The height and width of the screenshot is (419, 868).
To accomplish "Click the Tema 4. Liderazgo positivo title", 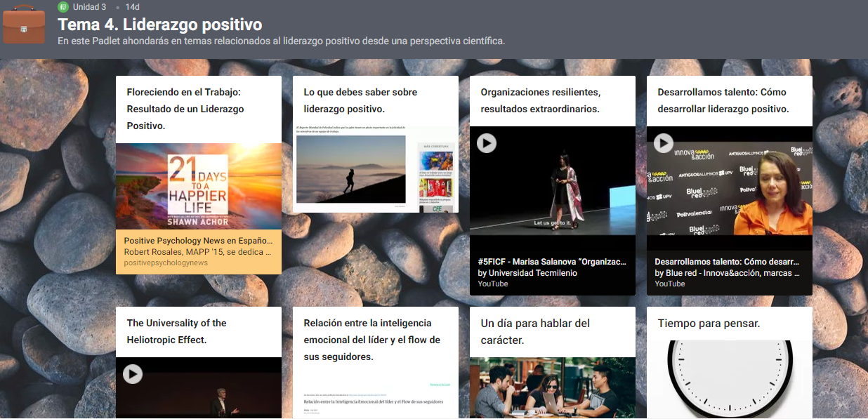I will 159,25.
